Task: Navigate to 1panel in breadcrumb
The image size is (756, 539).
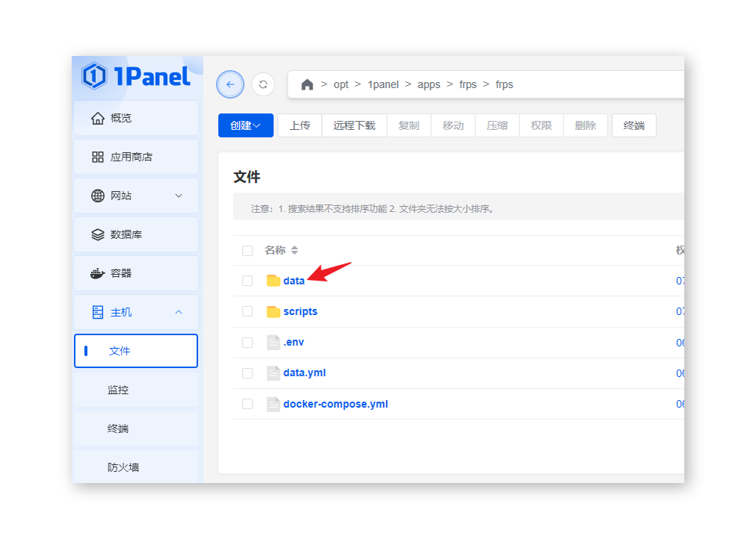Action: point(383,85)
